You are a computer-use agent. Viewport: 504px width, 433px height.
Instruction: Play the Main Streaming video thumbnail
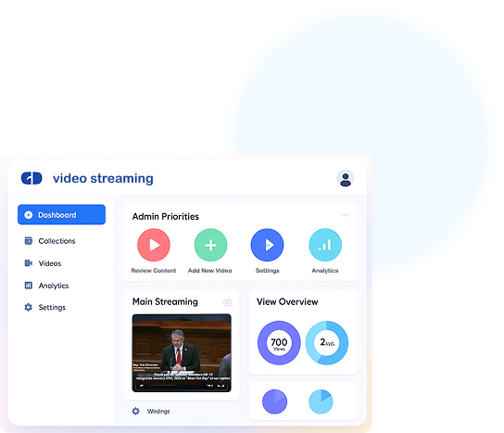tap(182, 352)
